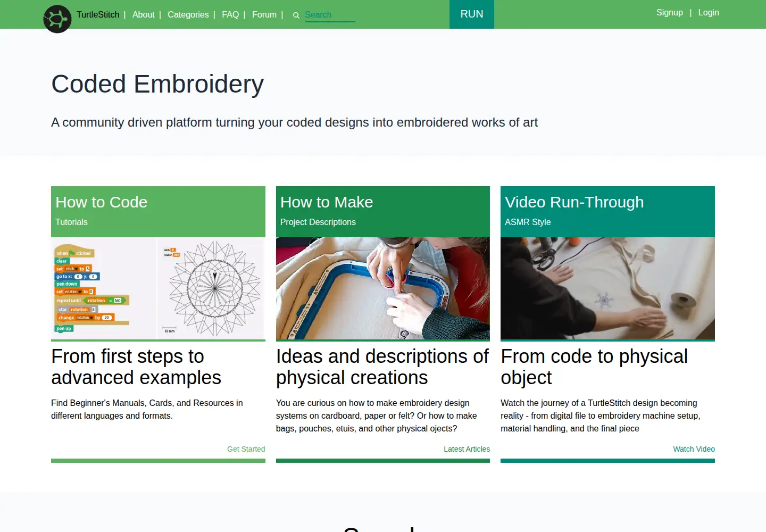The height and width of the screenshot is (532, 766).
Task: Click the TurtleStitch turtle logo
Action: tap(57, 19)
